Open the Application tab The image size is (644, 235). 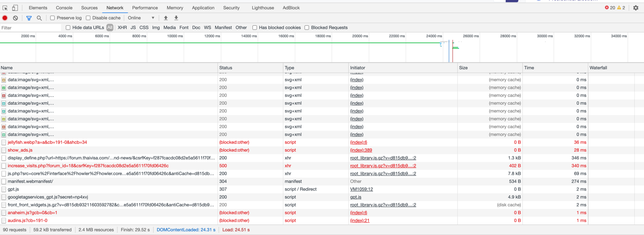click(203, 8)
